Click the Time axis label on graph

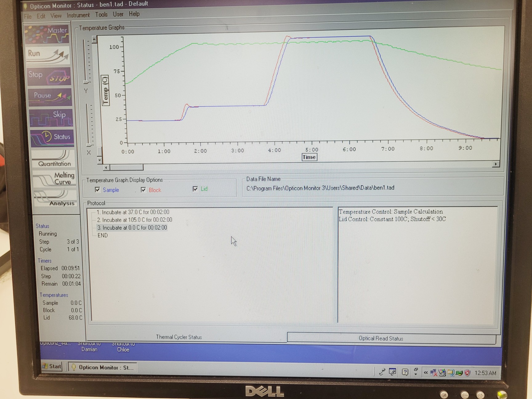[309, 157]
